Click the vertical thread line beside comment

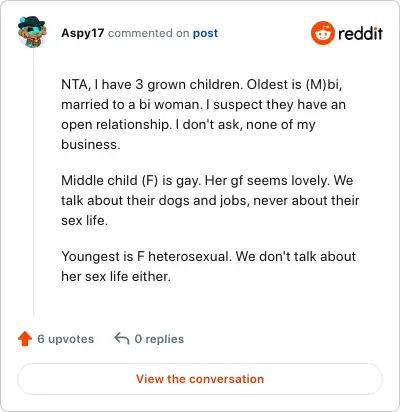pyautogui.click(x=33, y=182)
